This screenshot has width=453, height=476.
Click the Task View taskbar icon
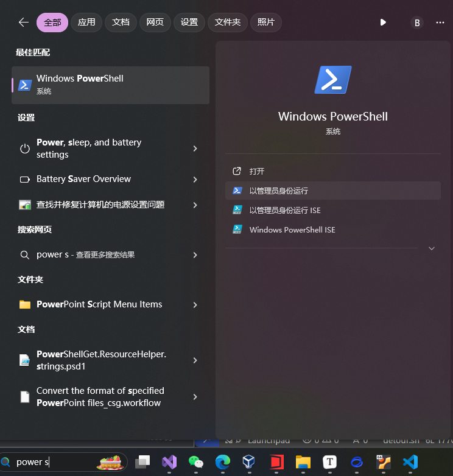(x=142, y=462)
